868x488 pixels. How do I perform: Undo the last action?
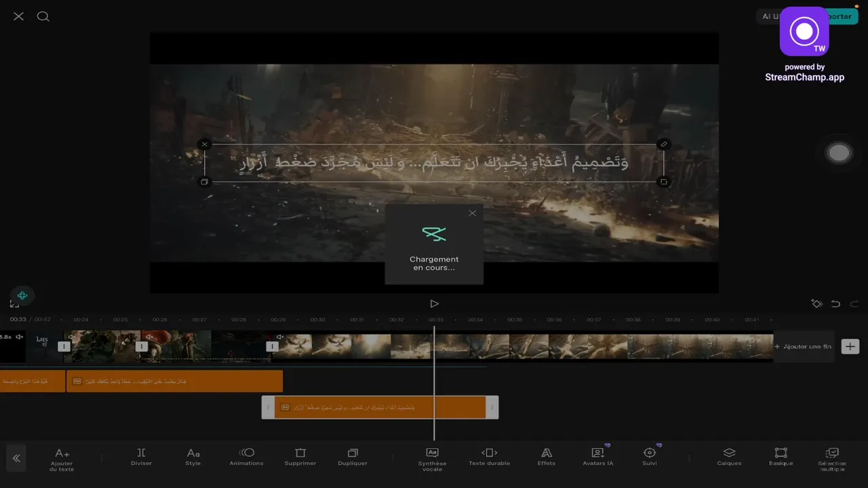pos(835,304)
